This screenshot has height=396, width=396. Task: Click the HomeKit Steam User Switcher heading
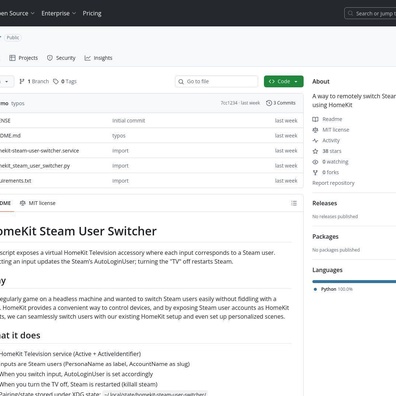click(x=78, y=231)
